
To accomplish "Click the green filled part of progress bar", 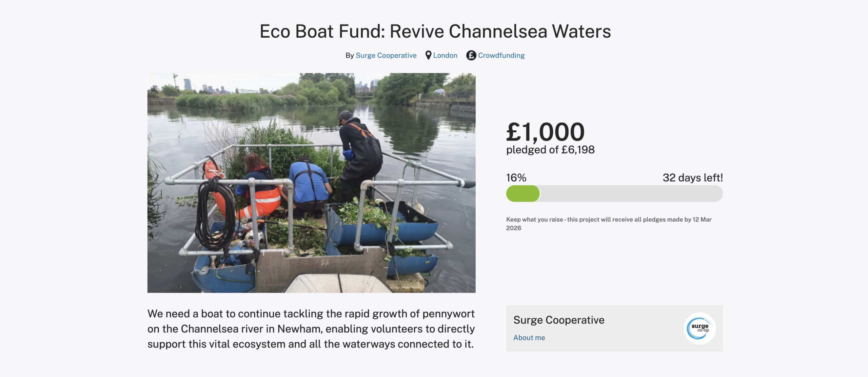I will tap(522, 194).
